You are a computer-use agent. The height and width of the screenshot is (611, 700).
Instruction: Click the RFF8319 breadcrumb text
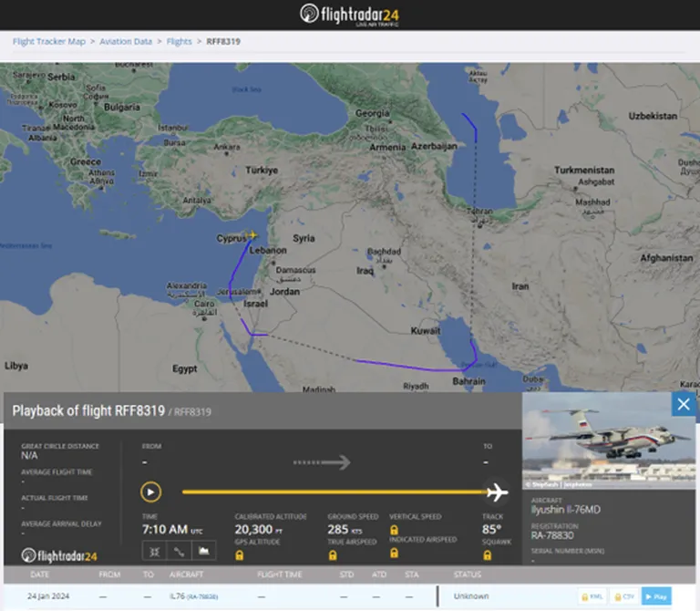(223, 42)
